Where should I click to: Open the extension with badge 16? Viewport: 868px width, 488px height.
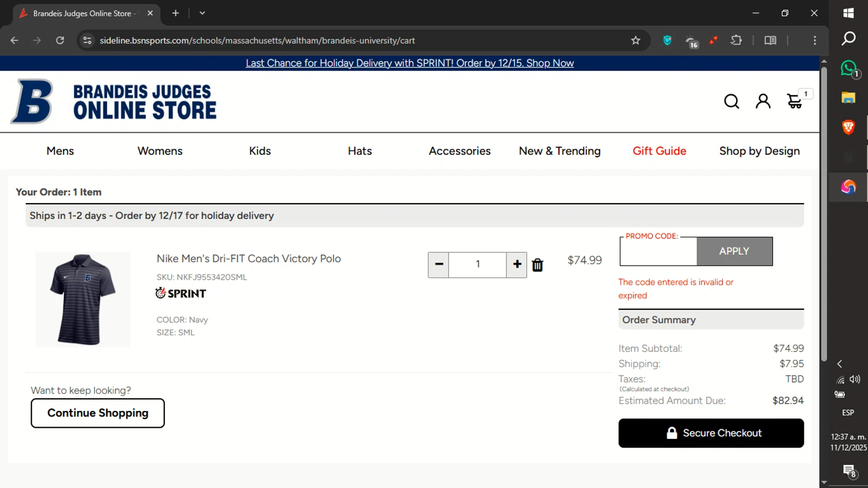click(x=692, y=42)
